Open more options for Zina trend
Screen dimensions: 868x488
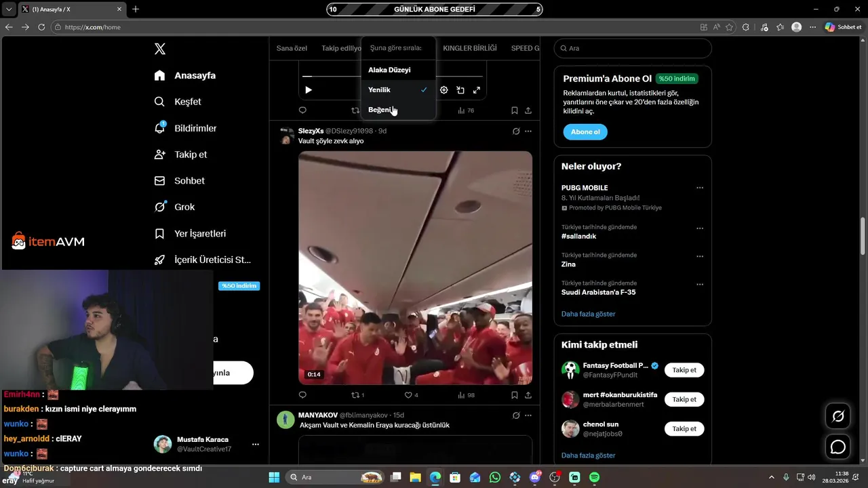[700, 256]
